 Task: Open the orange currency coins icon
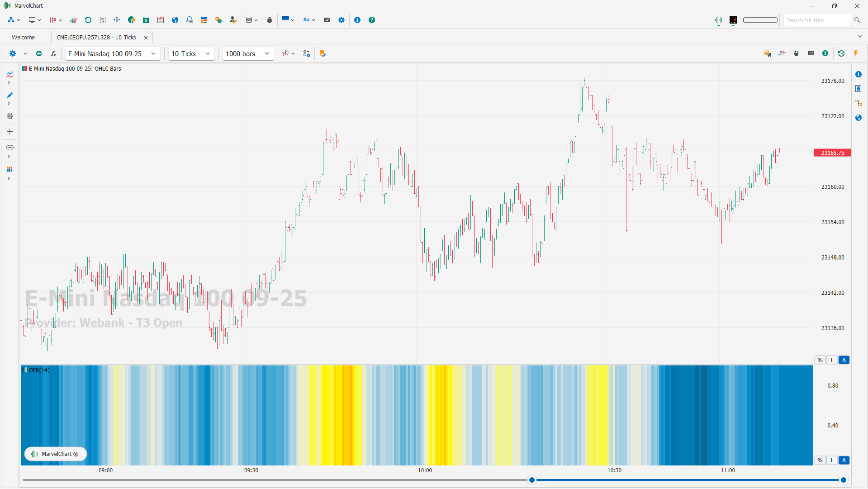pos(218,20)
